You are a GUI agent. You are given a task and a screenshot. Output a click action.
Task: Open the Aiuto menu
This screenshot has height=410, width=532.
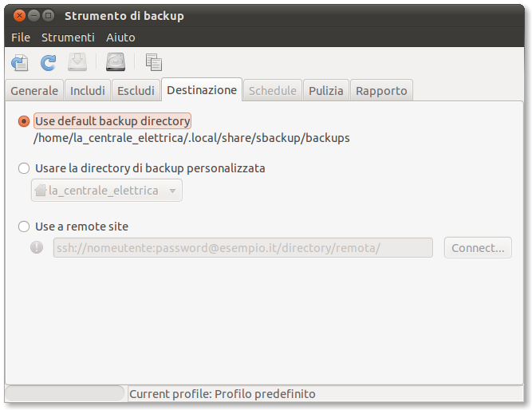pos(120,37)
